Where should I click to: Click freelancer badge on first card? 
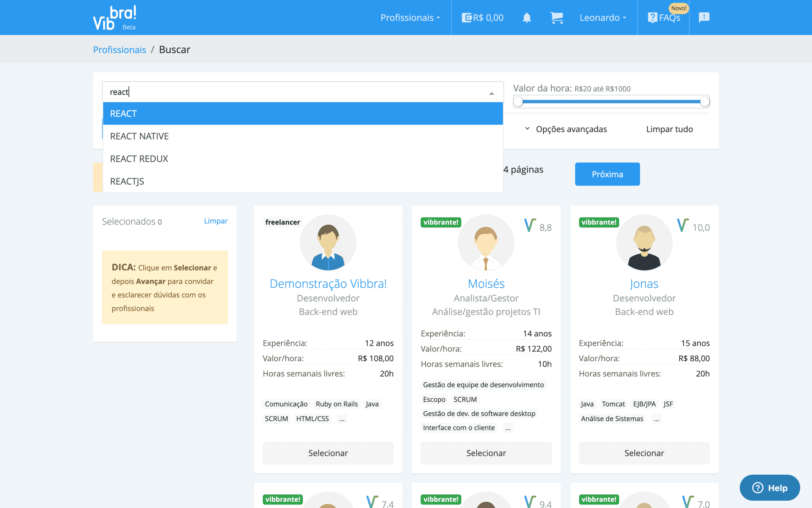point(283,222)
